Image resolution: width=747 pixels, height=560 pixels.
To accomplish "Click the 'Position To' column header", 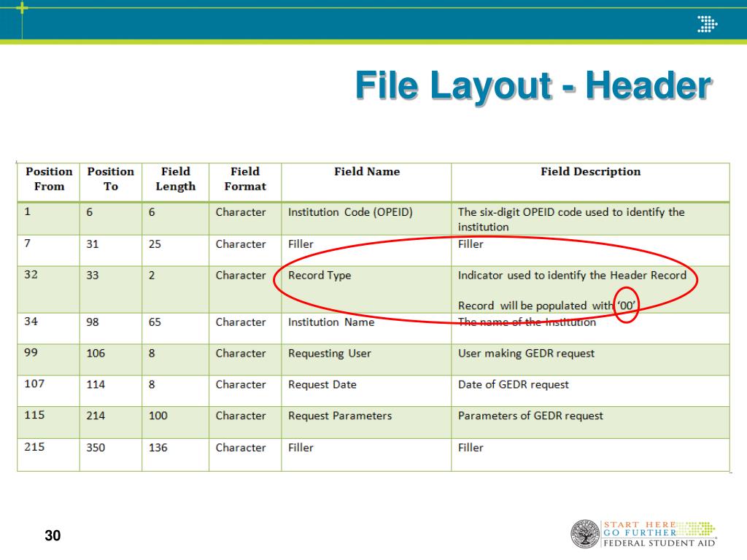I will coord(111,179).
